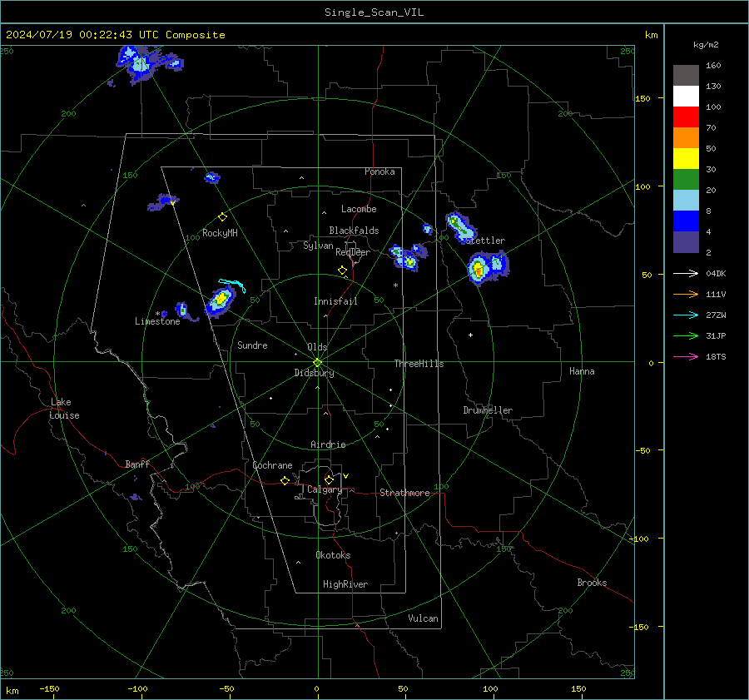Screen dimensions: 749x700
Task: Click the Airdrie label
Action: [x=328, y=444]
